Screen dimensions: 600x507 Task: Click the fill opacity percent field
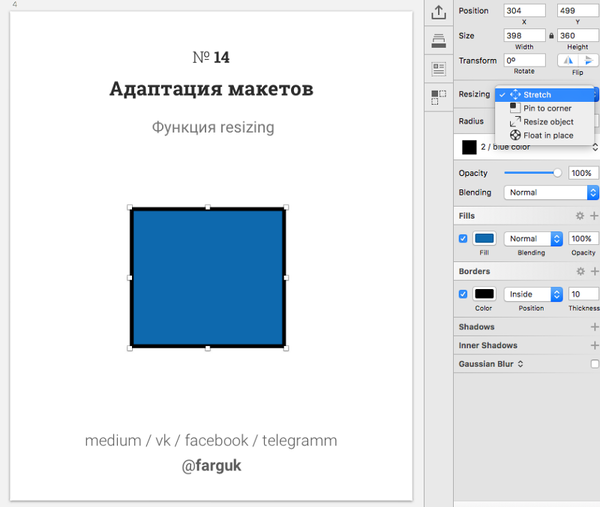pos(583,239)
